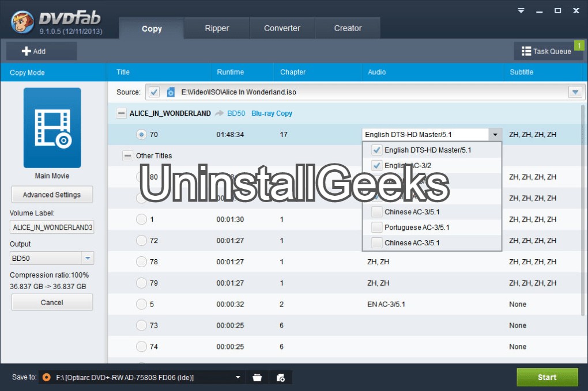Viewport: 588px width, 391px height.
Task: Click the ZH subtitles cell for title 70
Action: coord(533,134)
